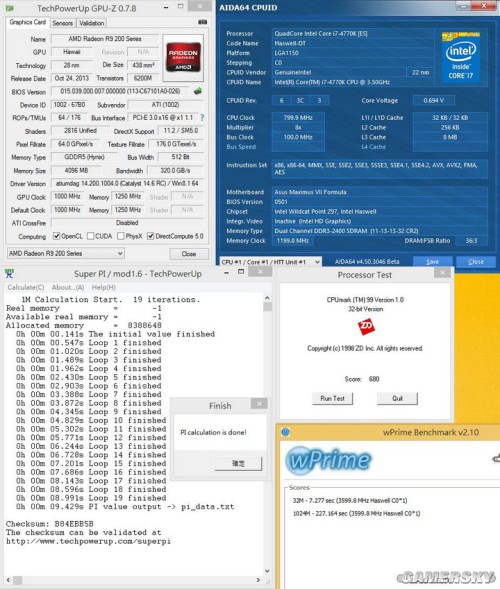Open the Calculate(C) menu in Super PI

click(26, 287)
